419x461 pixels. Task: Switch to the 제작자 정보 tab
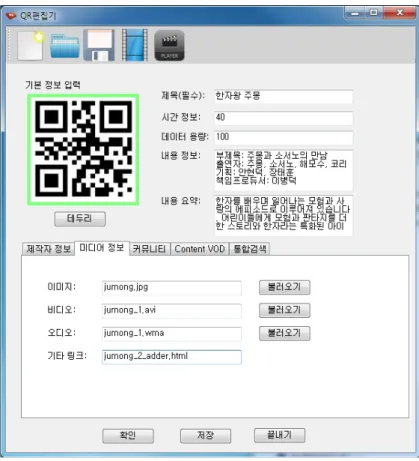pos(48,249)
